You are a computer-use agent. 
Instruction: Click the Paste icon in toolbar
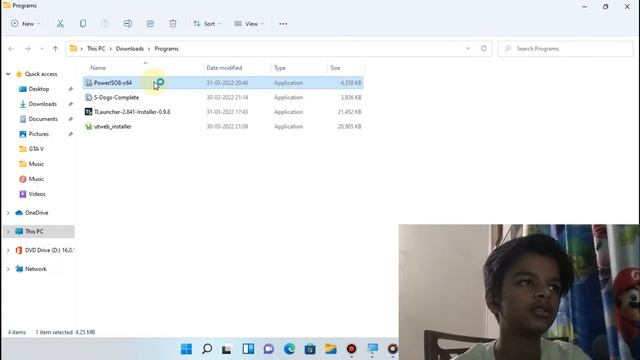tap(105, 24)
